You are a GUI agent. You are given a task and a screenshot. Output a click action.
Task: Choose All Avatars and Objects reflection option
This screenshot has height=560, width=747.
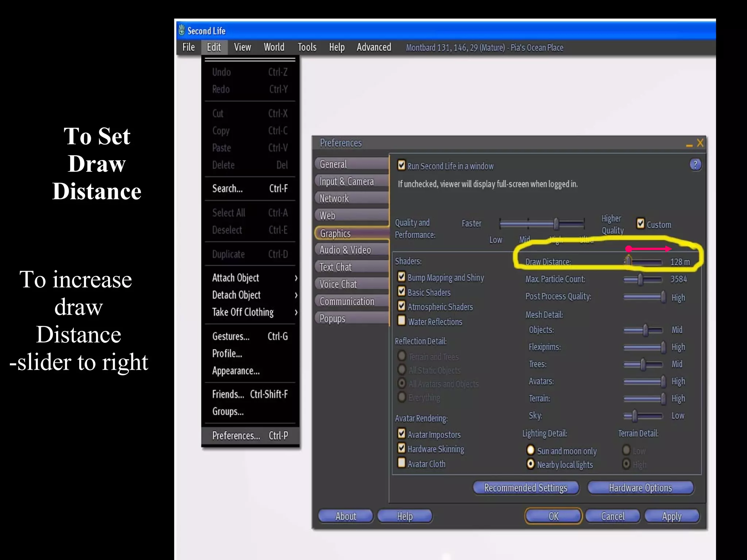(x=402, y=383)
